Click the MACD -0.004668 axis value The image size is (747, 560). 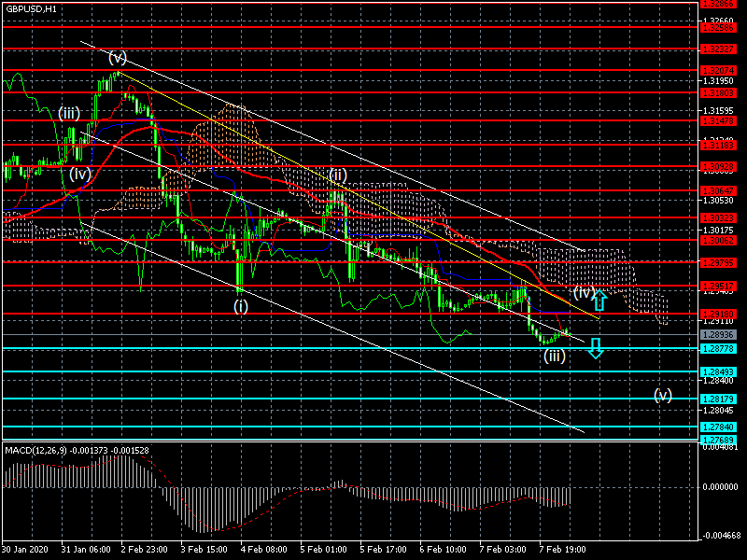tap(720, 535)
